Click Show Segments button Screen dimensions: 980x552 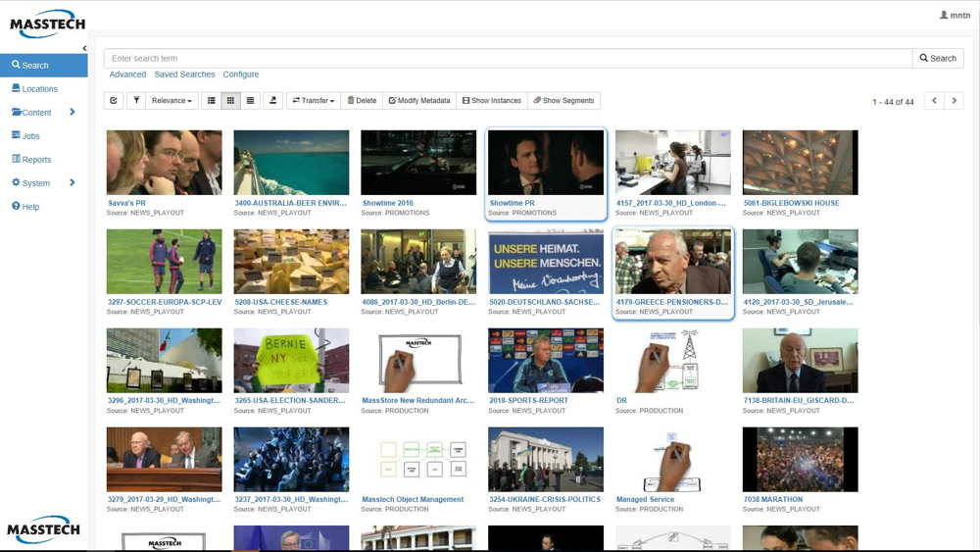(563, 101)
